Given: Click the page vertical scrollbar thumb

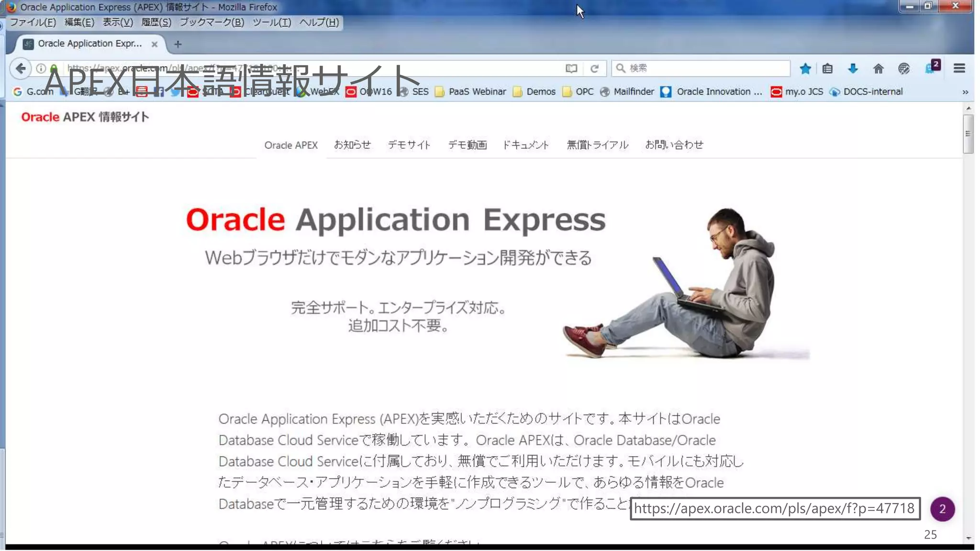Looking at the screenshot, I should [968, 133].
